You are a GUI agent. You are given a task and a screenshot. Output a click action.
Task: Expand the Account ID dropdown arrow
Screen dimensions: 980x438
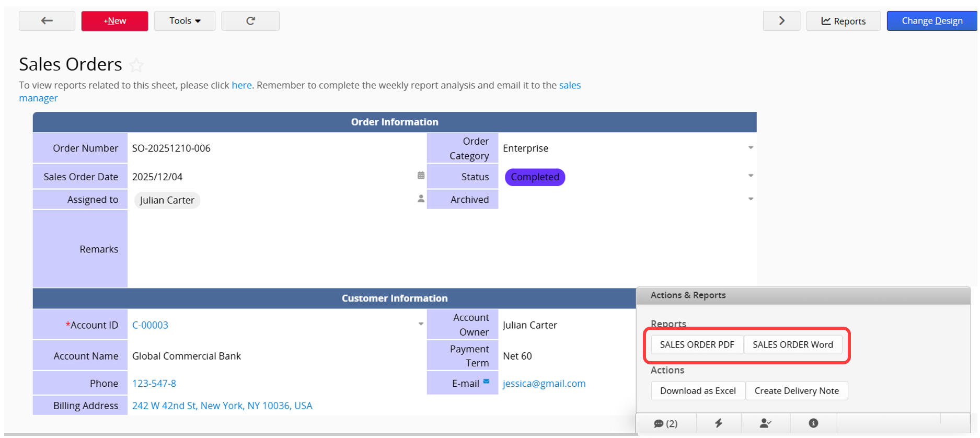[x=421, y=325]
